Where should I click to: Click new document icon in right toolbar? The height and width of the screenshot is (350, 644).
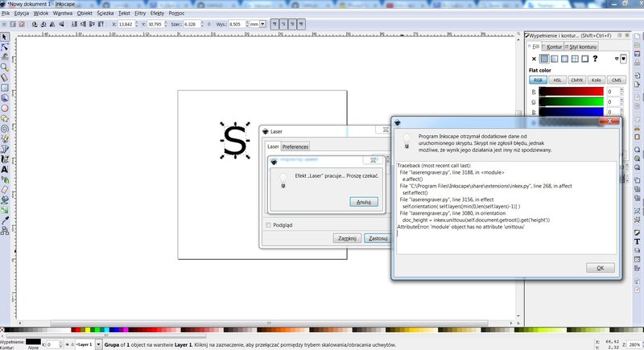coord(637,37)
